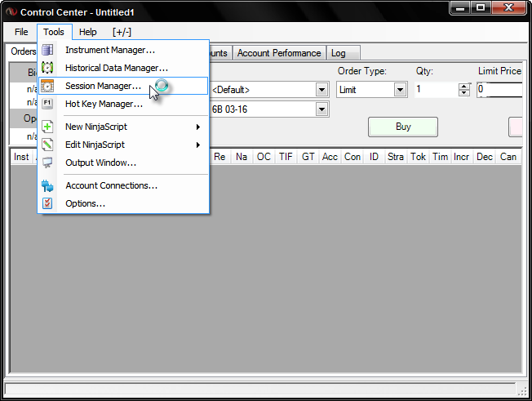Click the Na column header

pyautogui.click(x=242, y=157)
